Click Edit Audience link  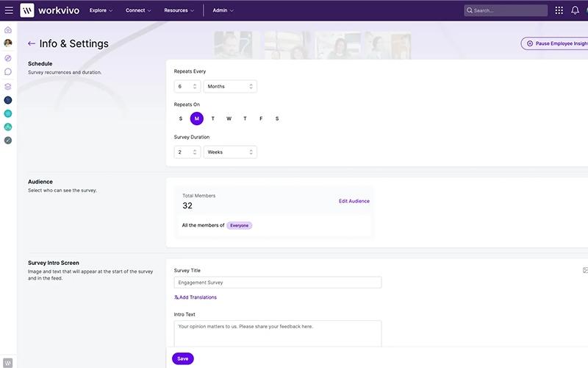click(x=354, y=201)
